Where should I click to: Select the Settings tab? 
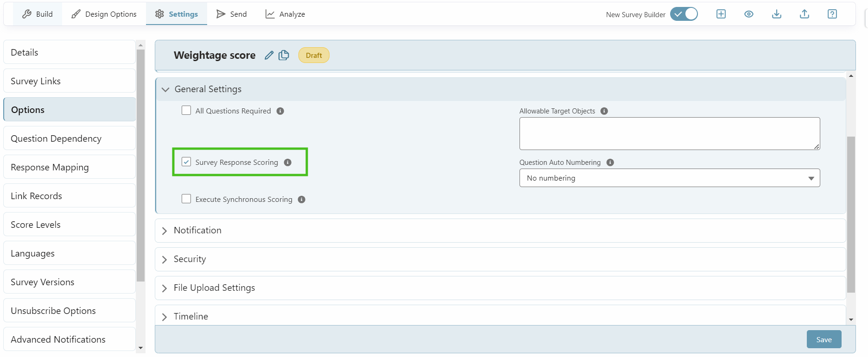(x=177, y=14)
